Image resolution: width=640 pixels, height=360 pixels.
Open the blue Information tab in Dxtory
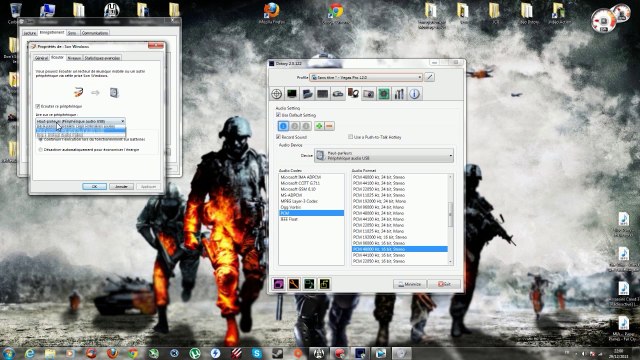pyautogui.click(x=414, y=94)
